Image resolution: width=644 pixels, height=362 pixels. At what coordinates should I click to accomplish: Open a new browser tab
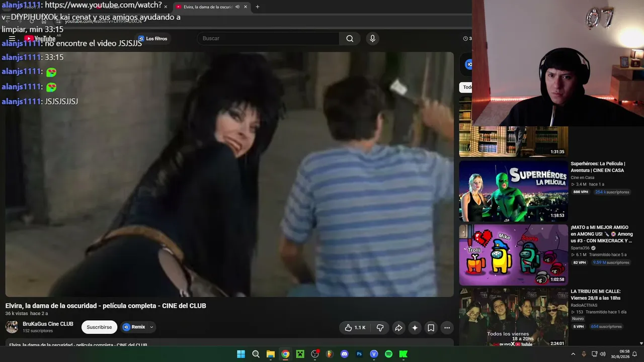point(258,7)
